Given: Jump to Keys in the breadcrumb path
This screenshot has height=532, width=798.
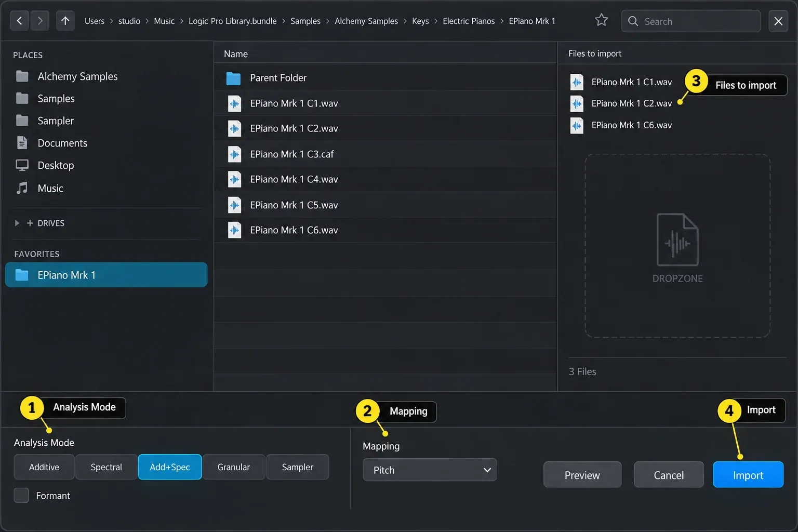Looking at the screenshot, I should pyautogui.click(x=420, y=21).
